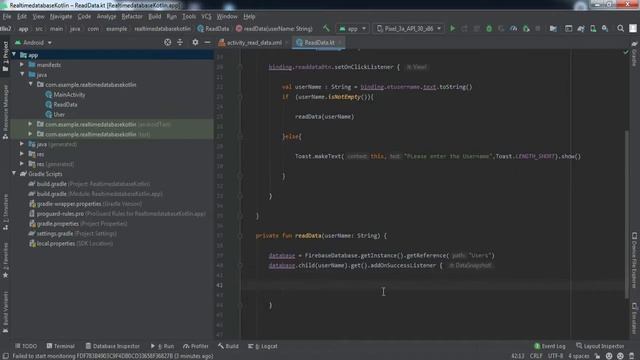Select the ReadData.kt editor tab

tap(319, 42)
